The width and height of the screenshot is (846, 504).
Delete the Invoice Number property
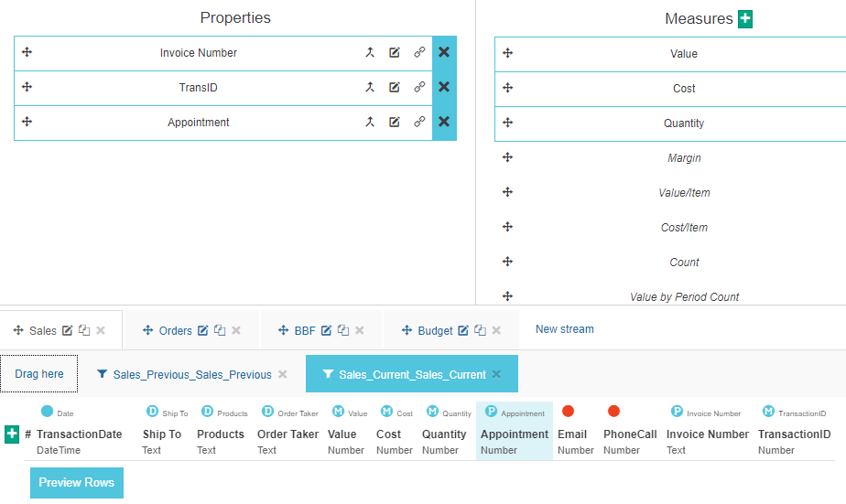pyautogui.click(x=444, y=53)
